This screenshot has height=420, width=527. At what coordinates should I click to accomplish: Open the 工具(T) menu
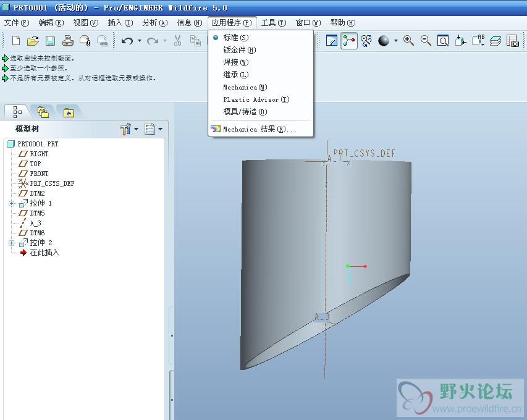[x=274, y=23]
